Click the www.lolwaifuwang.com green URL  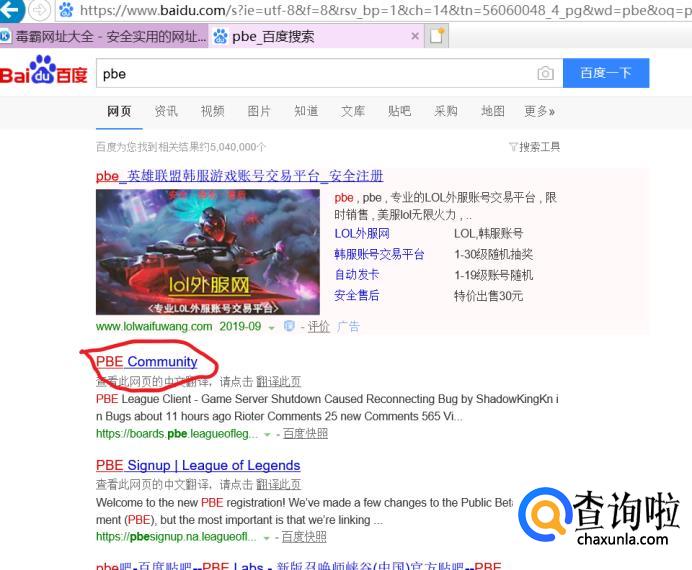(154, 326)
